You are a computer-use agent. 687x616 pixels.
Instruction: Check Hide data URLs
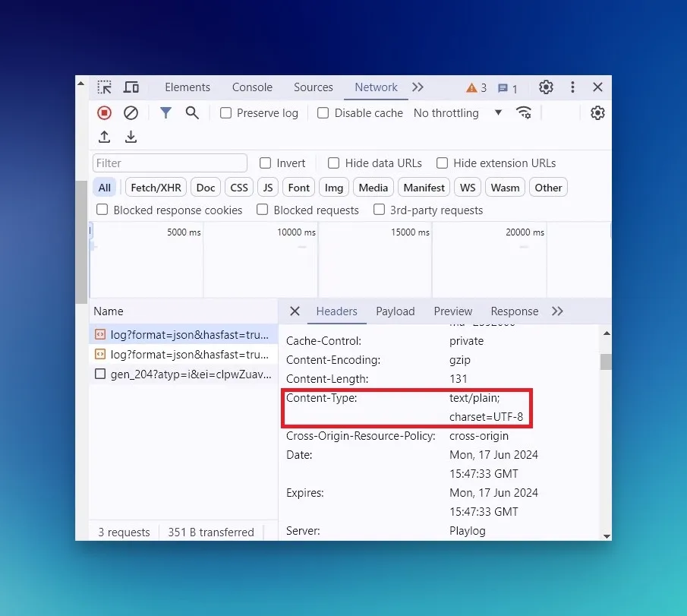point(333,163)
